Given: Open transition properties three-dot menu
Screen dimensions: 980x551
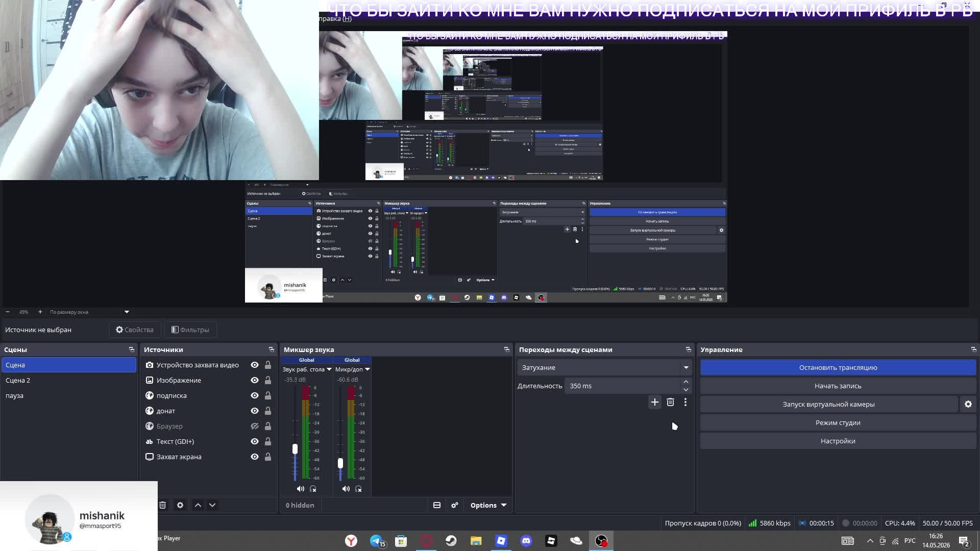Looking at the screenshot, I should (685, 402).
